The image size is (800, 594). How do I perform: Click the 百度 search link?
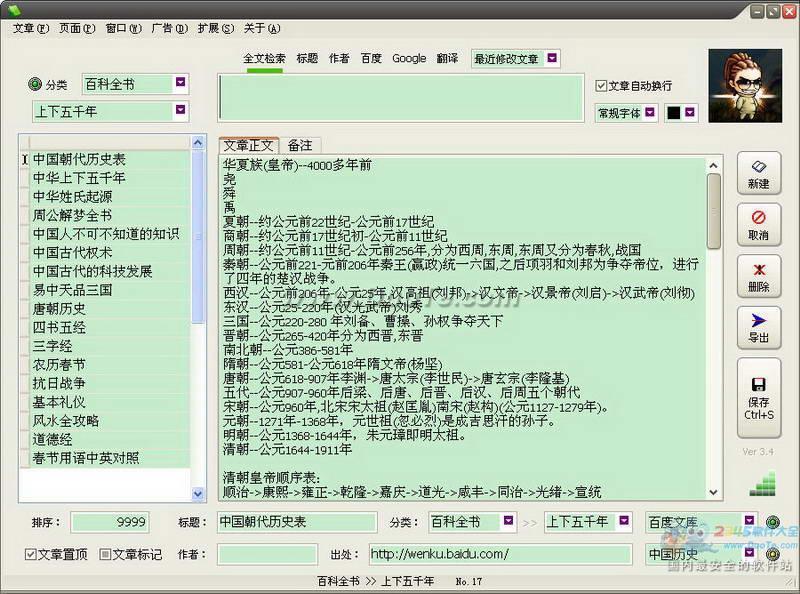pyautogui.click(x=371, y=59)
